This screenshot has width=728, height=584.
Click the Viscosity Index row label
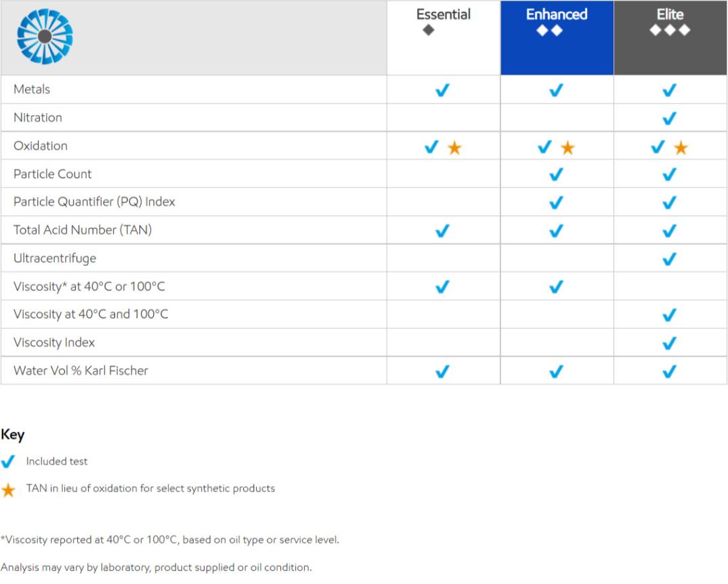click(54, 342)
